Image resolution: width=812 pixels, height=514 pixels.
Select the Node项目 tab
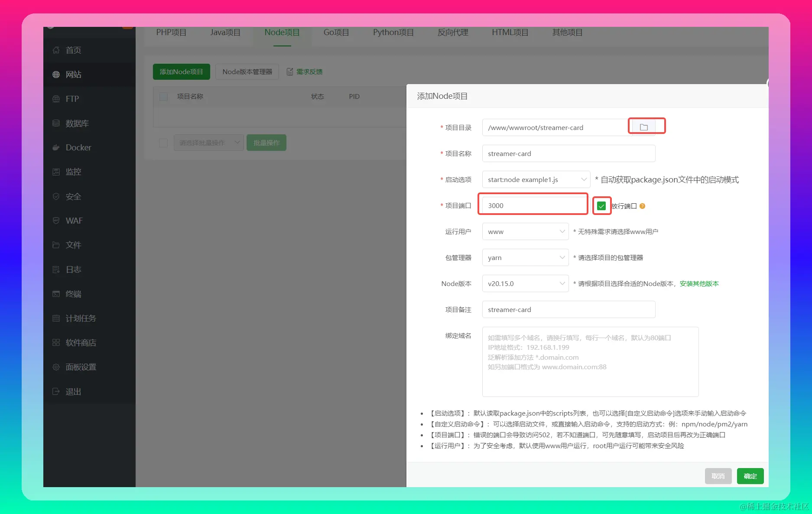click(282, 33)
